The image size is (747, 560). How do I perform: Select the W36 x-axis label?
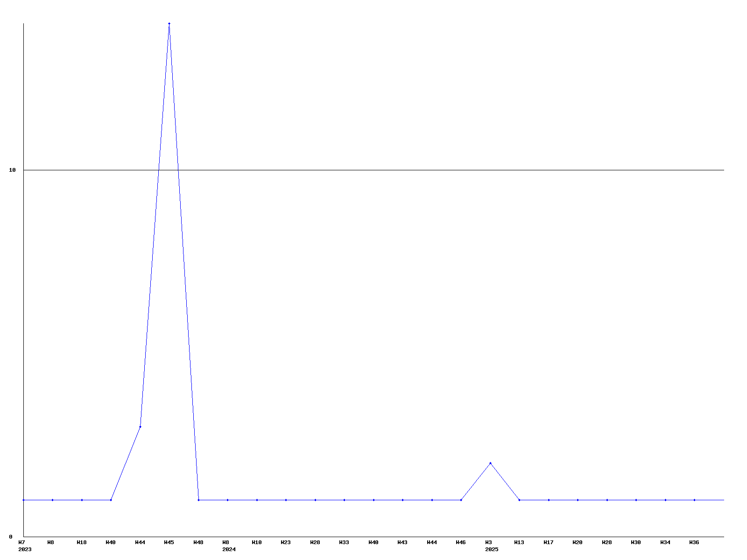(x=694, y=542)
